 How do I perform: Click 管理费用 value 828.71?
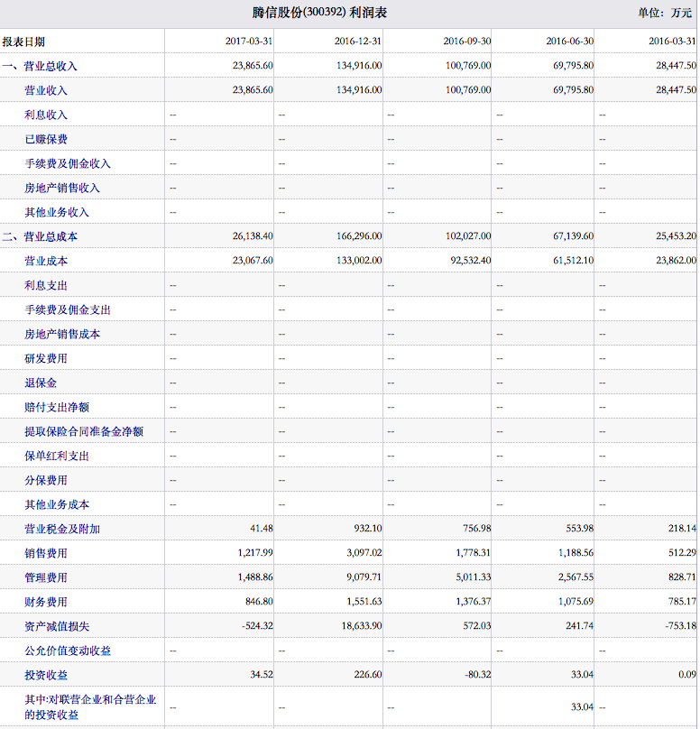click(682, 577)
